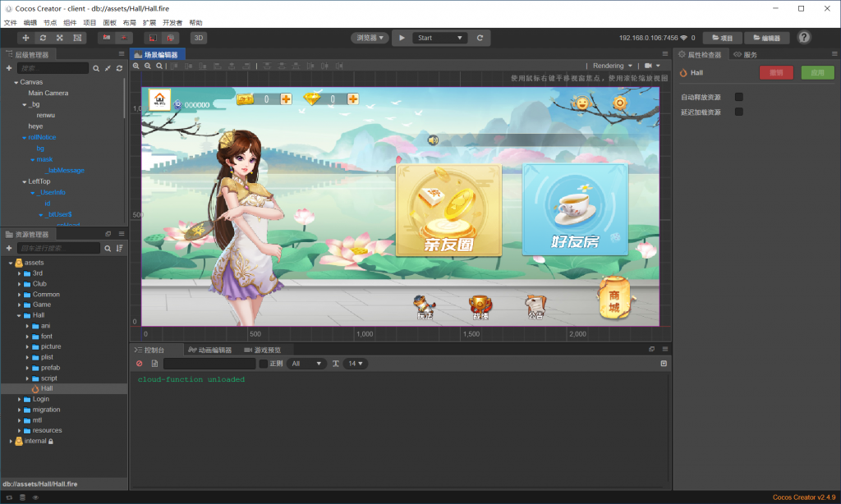This screenshot has height=504, width=841.
Task: Open the 浏览器 preview platform dropdown
Action: point(370,38)
